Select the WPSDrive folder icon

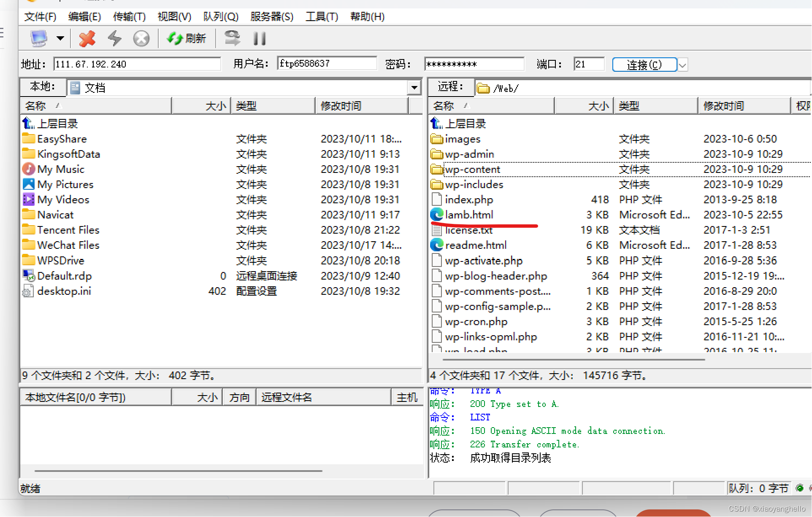[28, 260]
